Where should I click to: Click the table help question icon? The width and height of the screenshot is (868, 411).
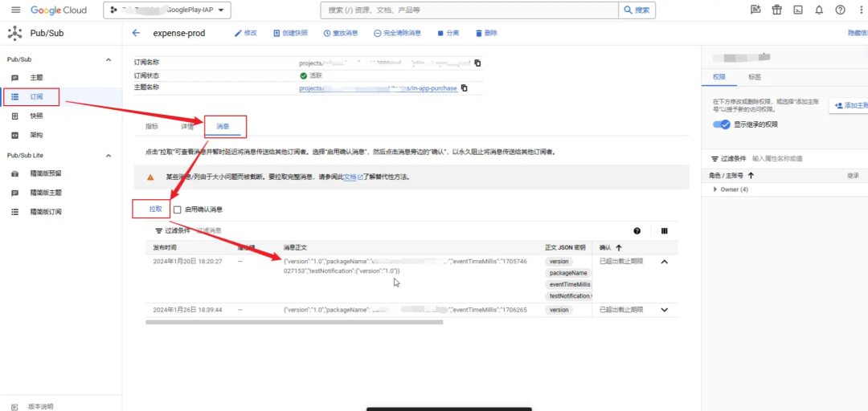click(637, 230)
